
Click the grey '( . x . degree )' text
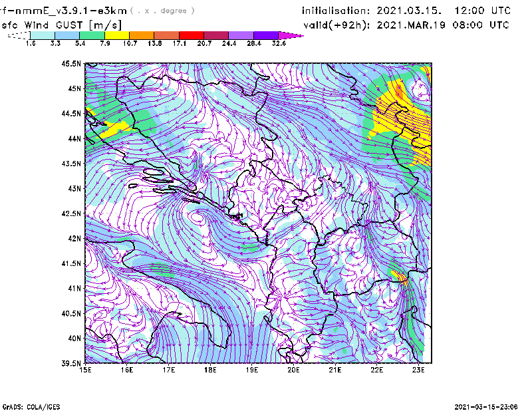tap(162, 11)
